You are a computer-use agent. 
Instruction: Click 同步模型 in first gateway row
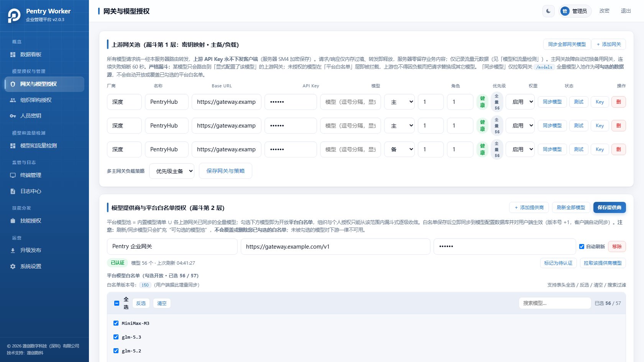click(x=552, y=102)
